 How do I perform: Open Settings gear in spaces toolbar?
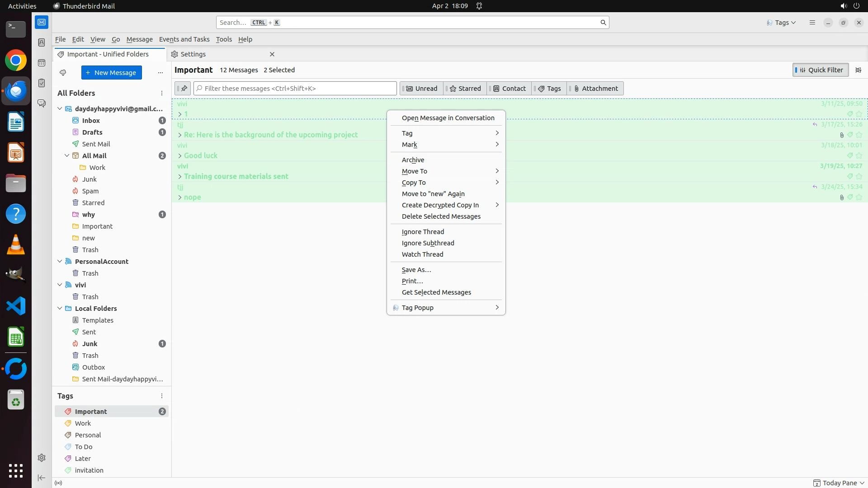click(x=42, y=458)
